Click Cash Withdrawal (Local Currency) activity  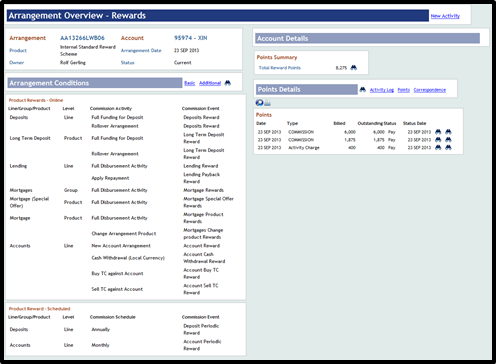(x=128, y=258)
